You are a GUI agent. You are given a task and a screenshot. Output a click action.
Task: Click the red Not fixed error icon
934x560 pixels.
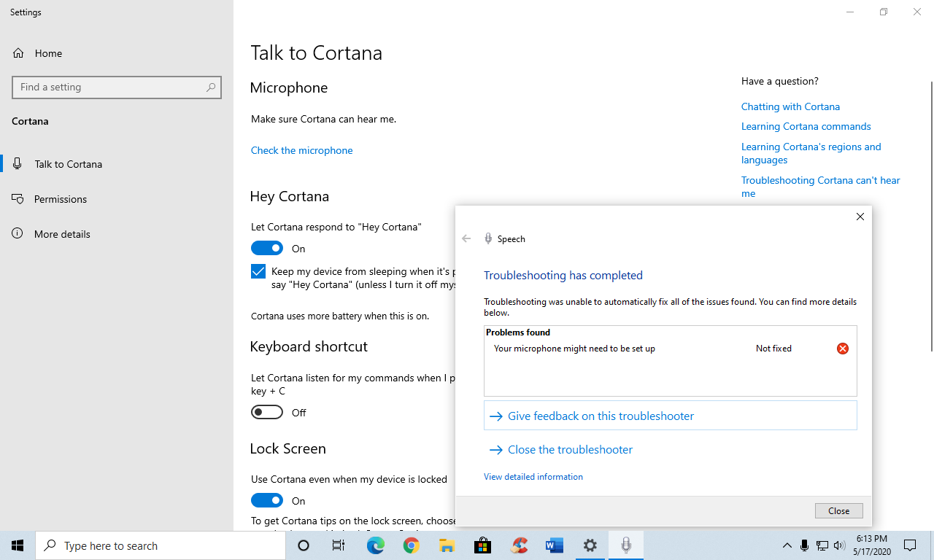843,349
